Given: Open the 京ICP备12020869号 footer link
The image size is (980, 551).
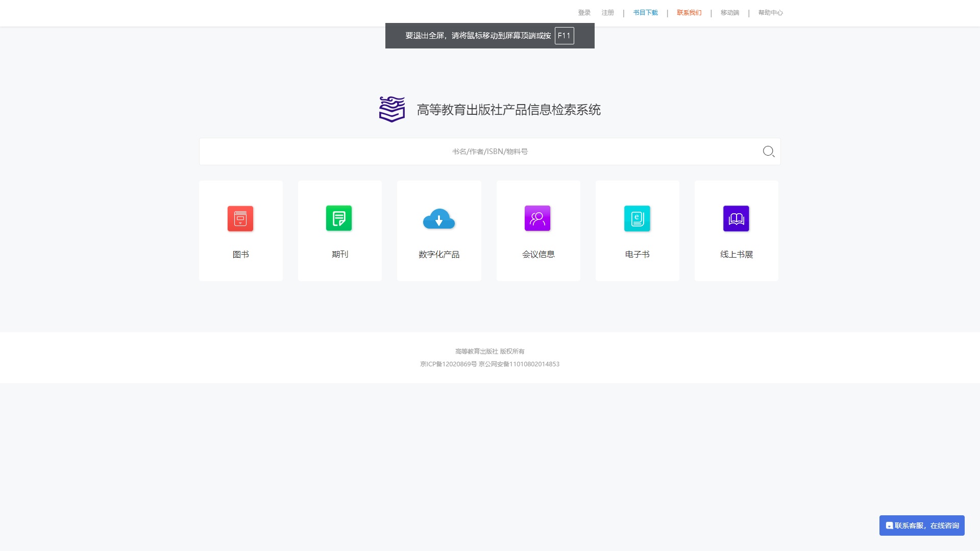Looking at the screenshot, I should 449,364.
